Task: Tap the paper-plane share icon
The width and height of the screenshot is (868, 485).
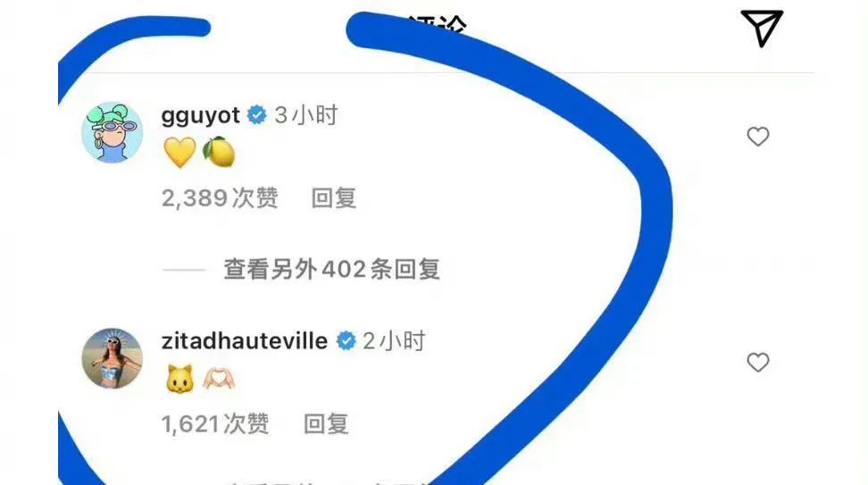Action: (763, 28)
